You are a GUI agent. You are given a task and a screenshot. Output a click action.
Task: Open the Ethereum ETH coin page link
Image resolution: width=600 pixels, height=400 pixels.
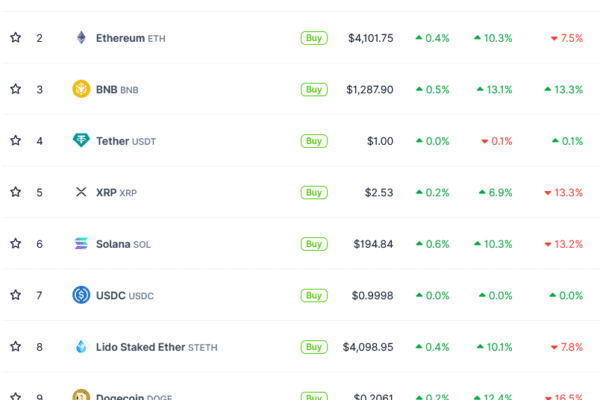[131, 38]
